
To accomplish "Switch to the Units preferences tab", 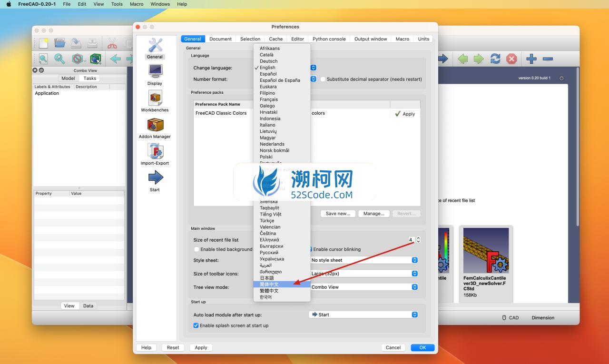I will coord(423,39).
